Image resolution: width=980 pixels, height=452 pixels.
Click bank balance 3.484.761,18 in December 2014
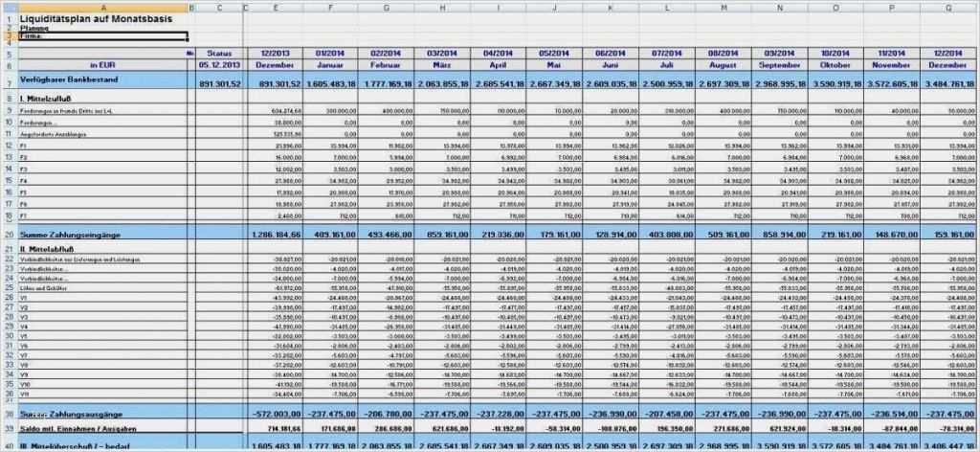click(948, 83)
